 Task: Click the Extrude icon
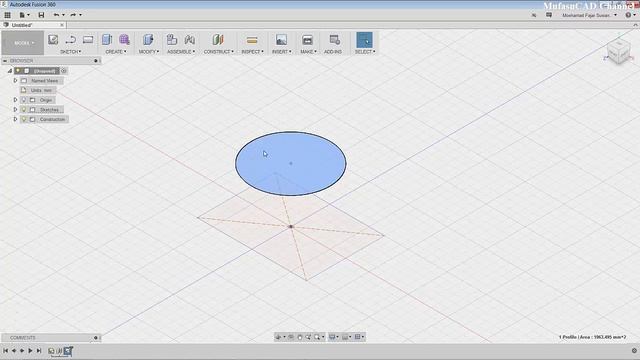107,40
